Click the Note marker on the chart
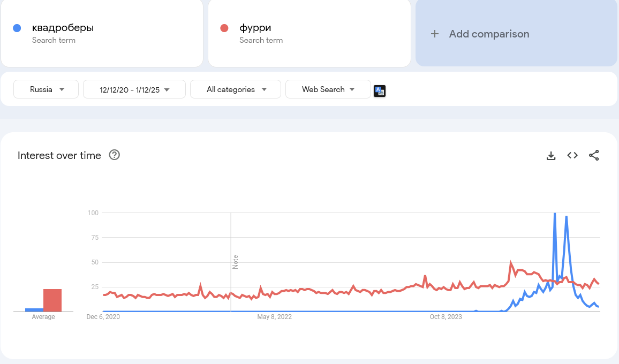Image resolution: width=619 pixels, height=364 pixels. [235, 262]
